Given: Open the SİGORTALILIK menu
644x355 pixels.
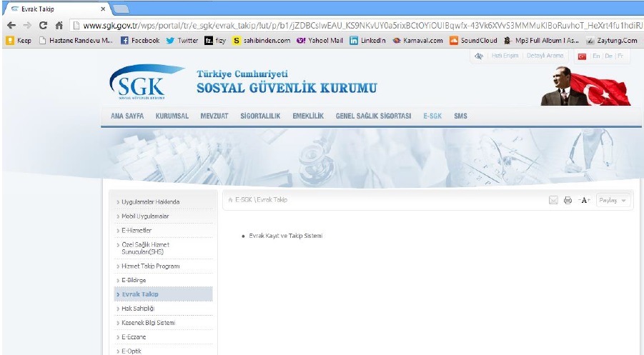Looking at the screenshot, I should coord(260,116).
